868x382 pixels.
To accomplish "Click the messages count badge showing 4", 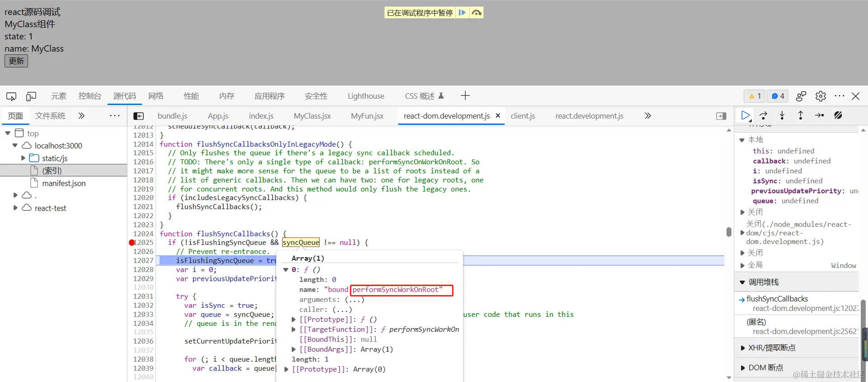I will pos(778,96).
